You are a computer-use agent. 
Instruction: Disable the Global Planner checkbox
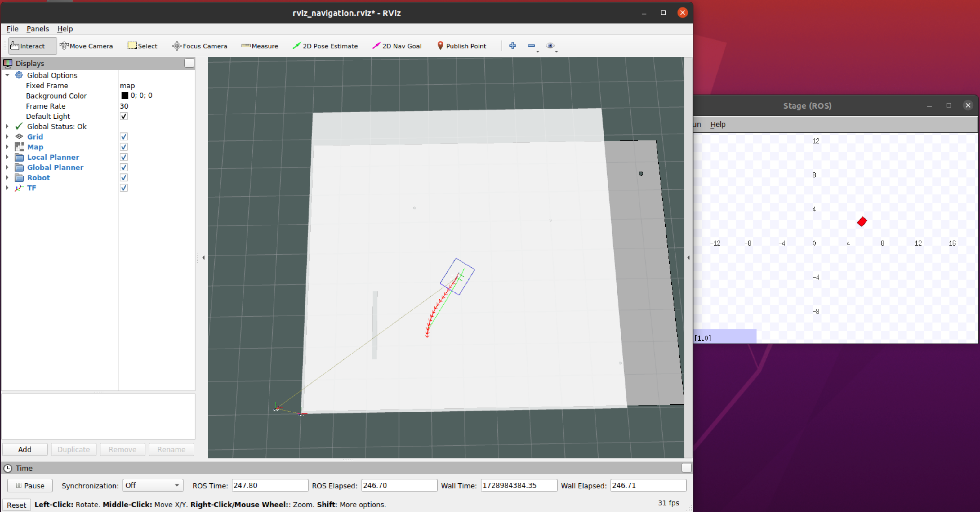click(124, 167)
